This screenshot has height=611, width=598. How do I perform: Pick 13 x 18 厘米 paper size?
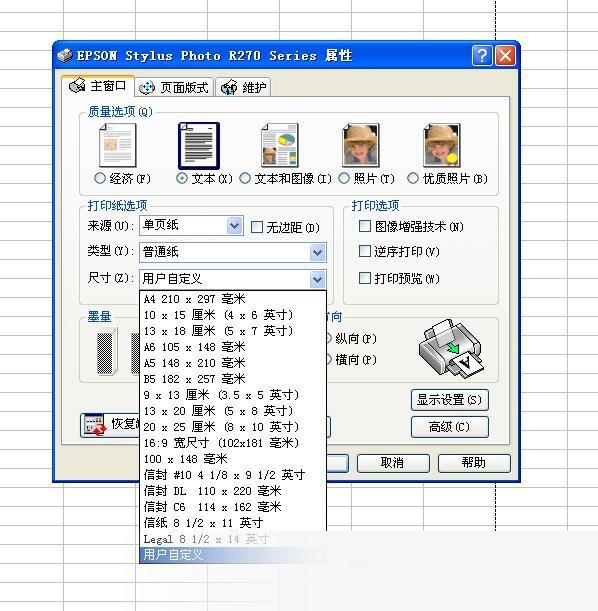233,331
